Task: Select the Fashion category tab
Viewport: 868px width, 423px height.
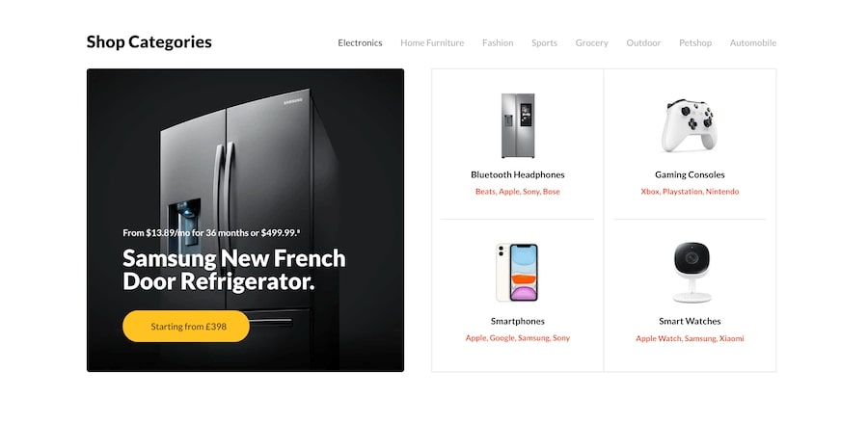Action: pos(497,42)
